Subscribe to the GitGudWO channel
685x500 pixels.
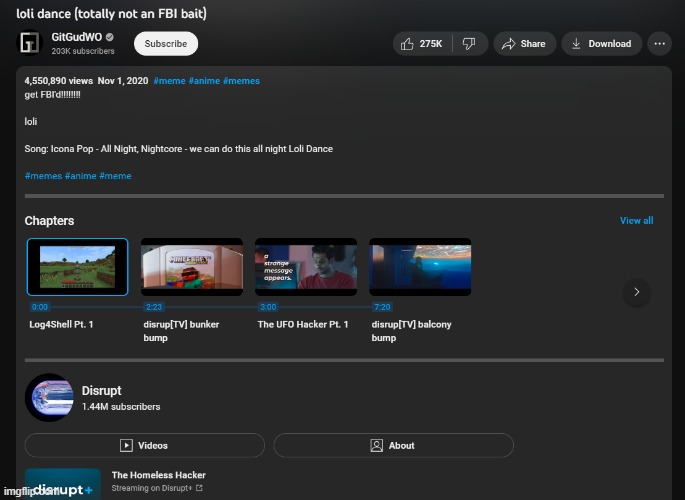point(166,44)
